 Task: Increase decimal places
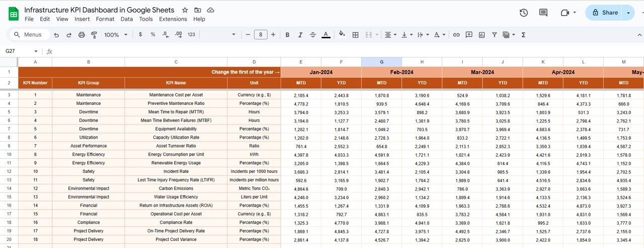(x=178, y=35)
